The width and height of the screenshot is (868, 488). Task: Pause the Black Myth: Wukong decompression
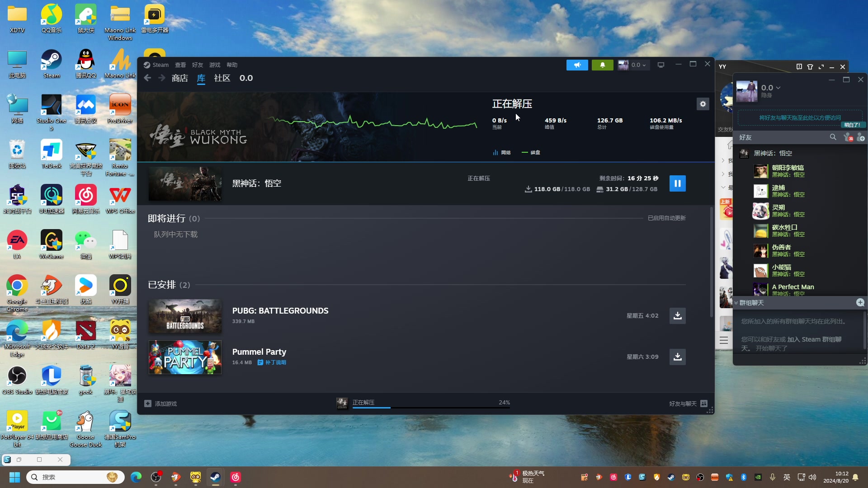677,183
